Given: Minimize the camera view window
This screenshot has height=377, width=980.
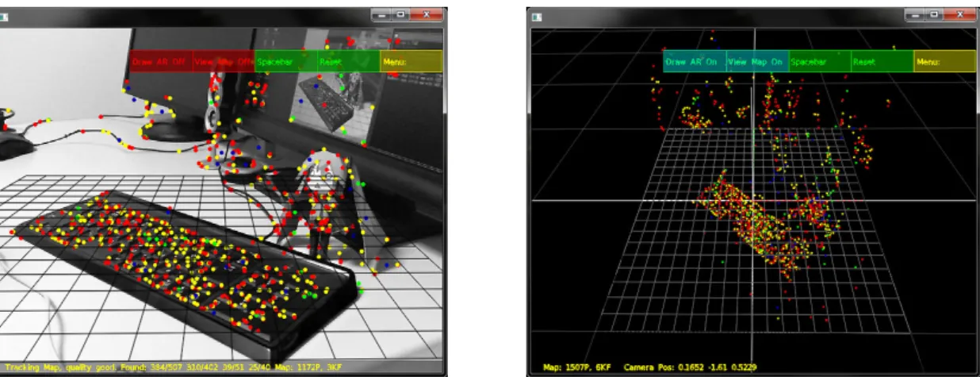Looking at the screenshot, I should point(383,14).
